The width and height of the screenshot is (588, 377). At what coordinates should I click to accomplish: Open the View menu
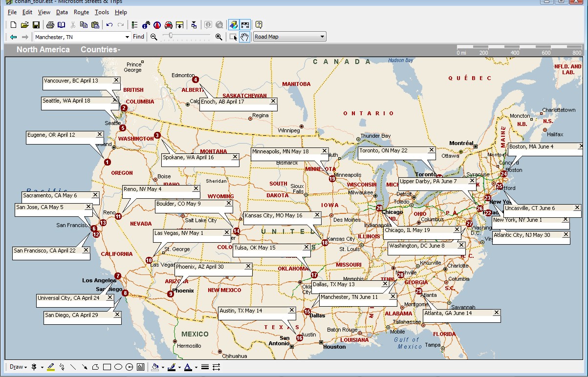pyautogui.click(x=44, y=12)
